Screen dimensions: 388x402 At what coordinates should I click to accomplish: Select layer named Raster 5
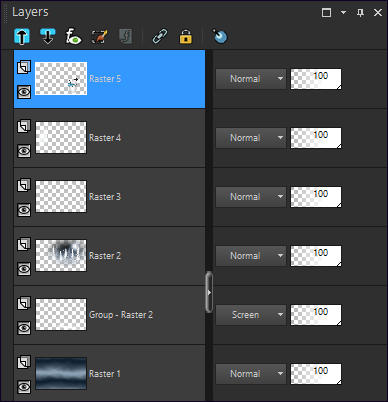click(105, 79)
